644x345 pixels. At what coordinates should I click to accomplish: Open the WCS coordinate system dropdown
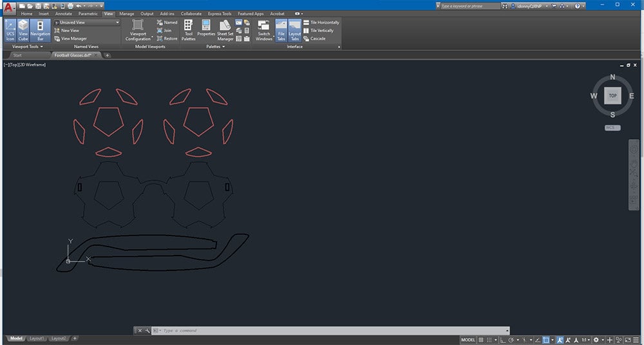[x=612, y=127]
